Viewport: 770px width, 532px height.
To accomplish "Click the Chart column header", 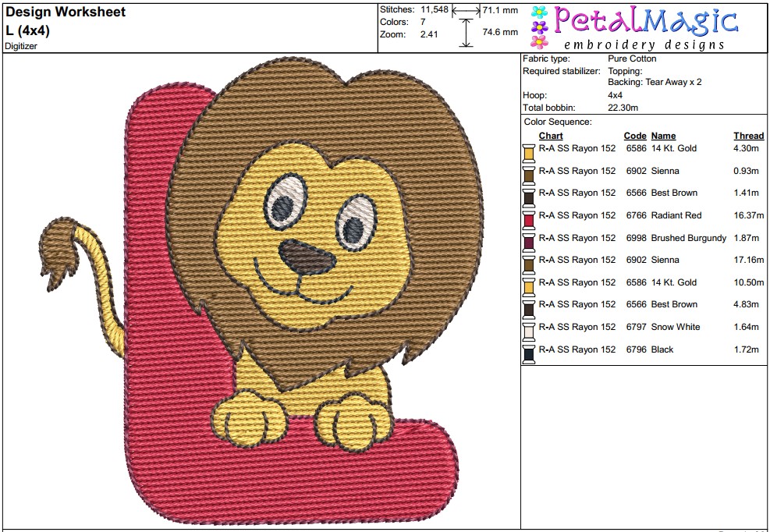I will coord(551,136).
